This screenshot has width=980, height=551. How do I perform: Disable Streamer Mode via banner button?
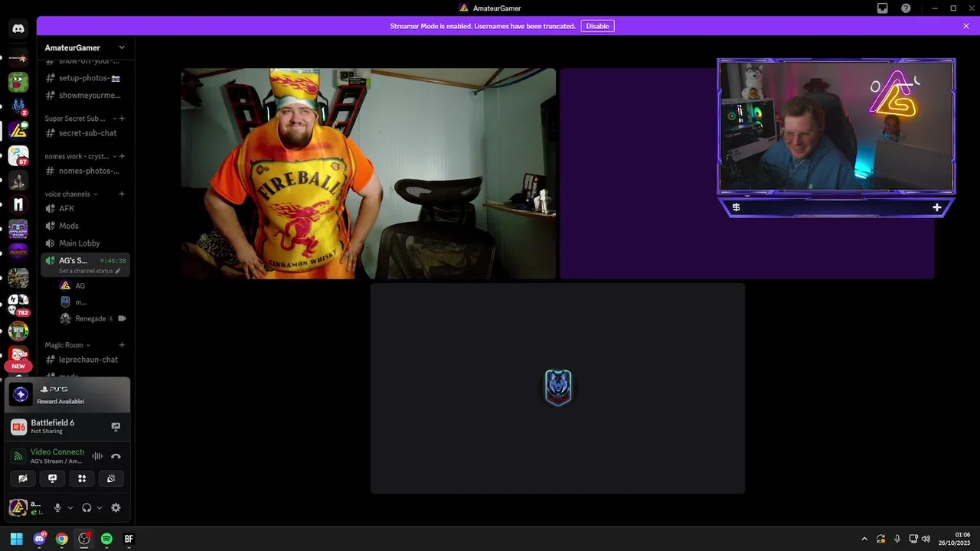click(x=597, y=26)
